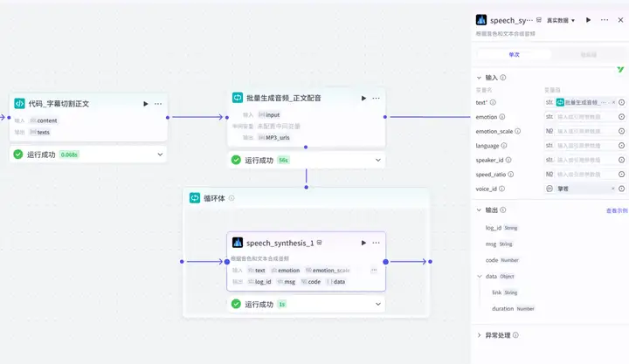Viewport: 629px width, 364px height.
Task: Expand the 运行成功 1s result row
Action: (378, 305)
